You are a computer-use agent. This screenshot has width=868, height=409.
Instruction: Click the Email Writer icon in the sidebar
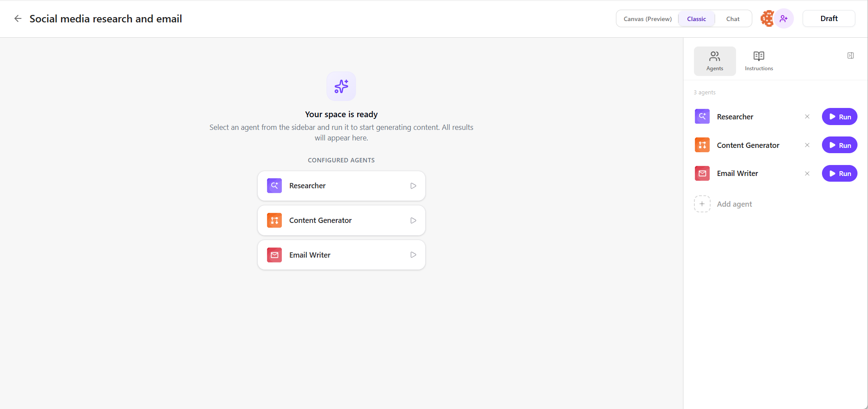pyautogui.click(x=702, y=173)
